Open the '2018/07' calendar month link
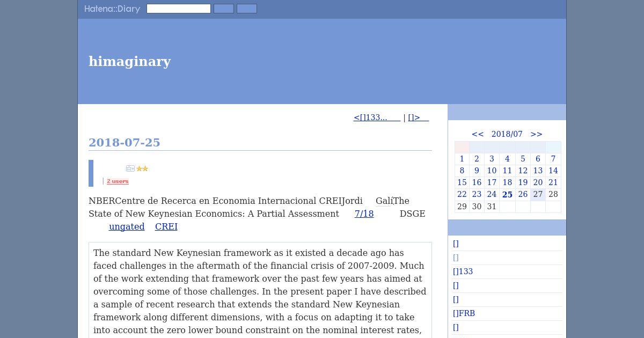Screen dimensions: 644x338 pyautogui.click(x=507, y=134)
